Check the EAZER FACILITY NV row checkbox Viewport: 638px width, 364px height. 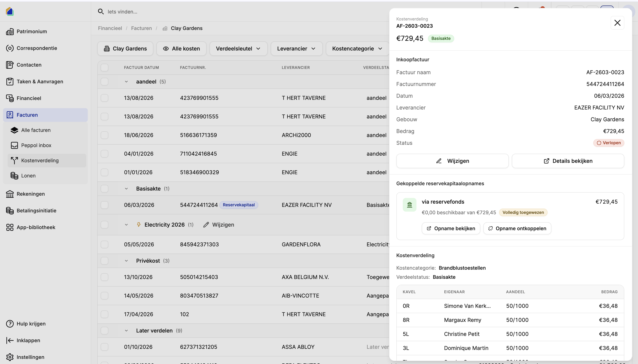coord(104,205)
